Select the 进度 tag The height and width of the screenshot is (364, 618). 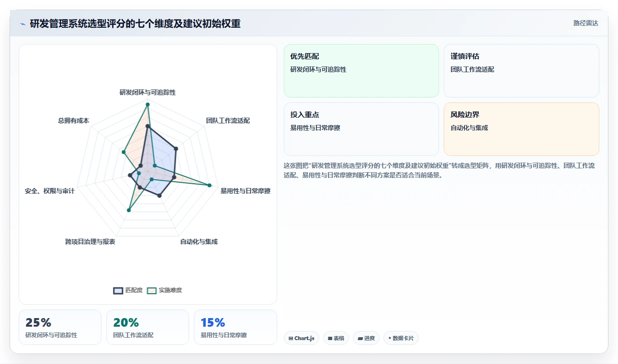coord(366,338)
